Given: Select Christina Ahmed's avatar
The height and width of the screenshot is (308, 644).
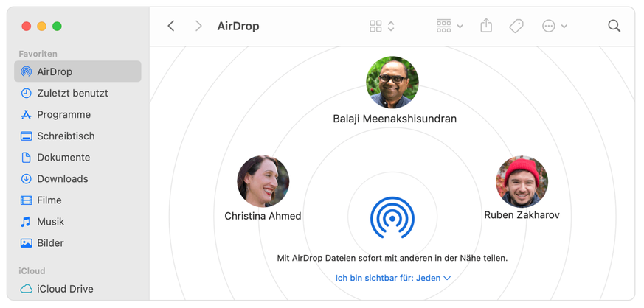Looking at the screenshot, I should click(263, 181).
